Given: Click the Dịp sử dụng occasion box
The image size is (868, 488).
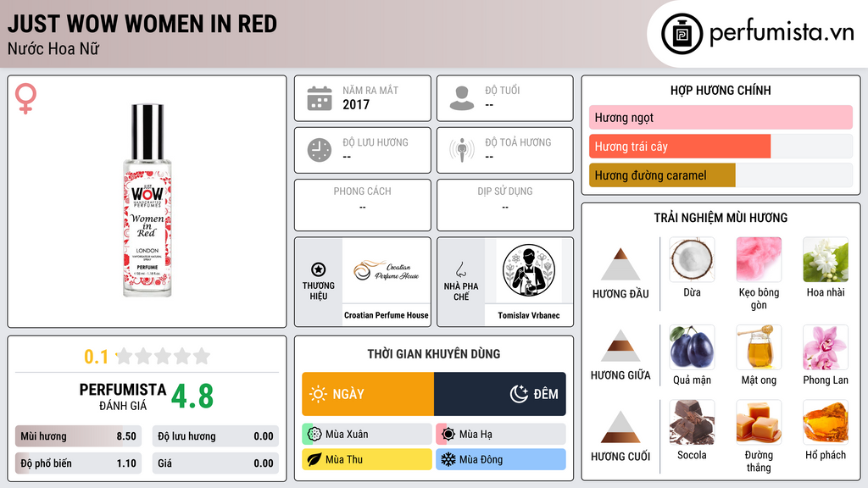Looking at the screenshot, I should 505,205.
